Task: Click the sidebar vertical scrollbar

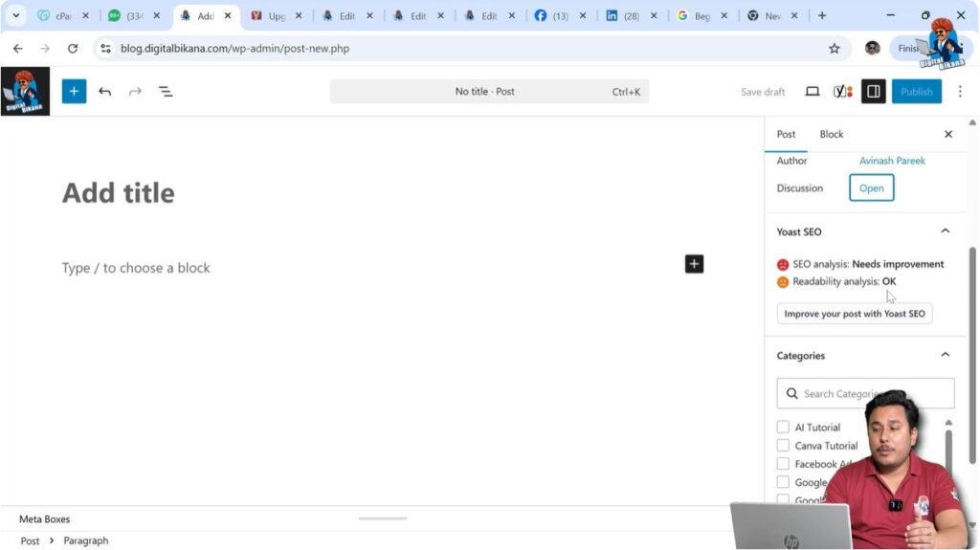Action: [x=972, y=356]
